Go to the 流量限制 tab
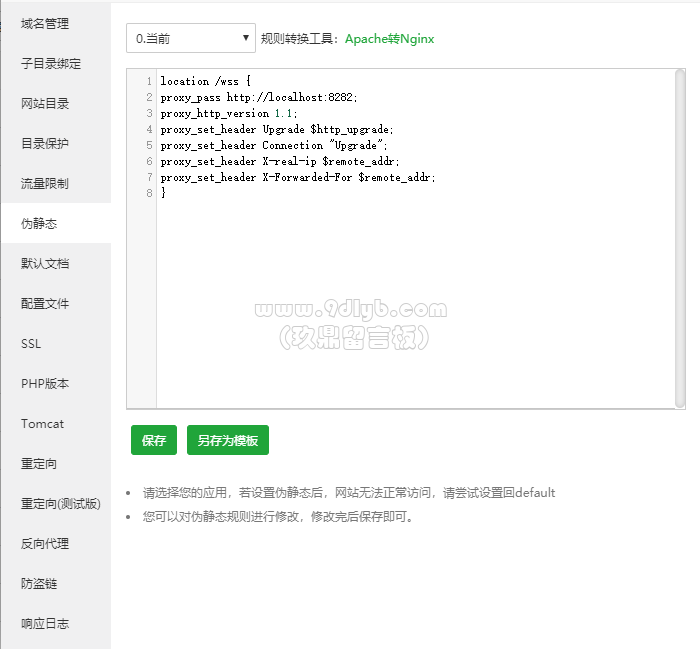This screenshot has height=649, width=700. [56, 183]
